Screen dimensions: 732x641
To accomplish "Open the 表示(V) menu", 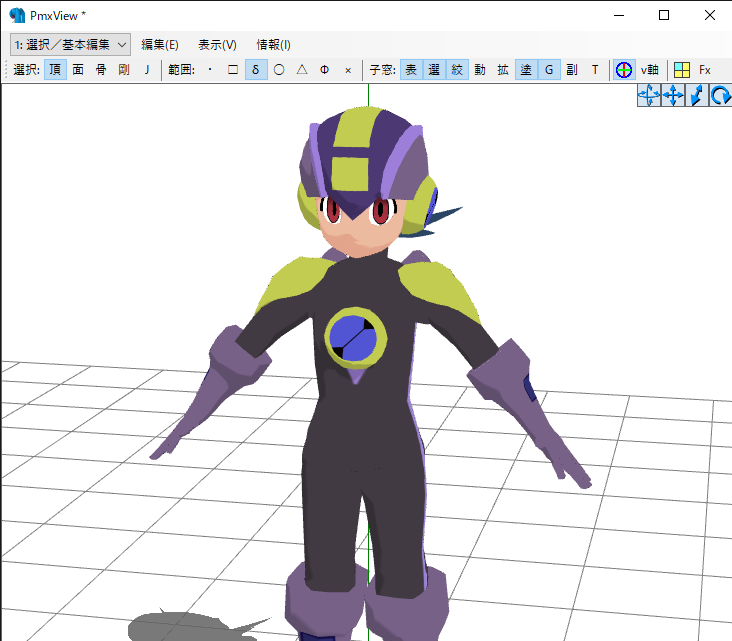I will [217, 44].
